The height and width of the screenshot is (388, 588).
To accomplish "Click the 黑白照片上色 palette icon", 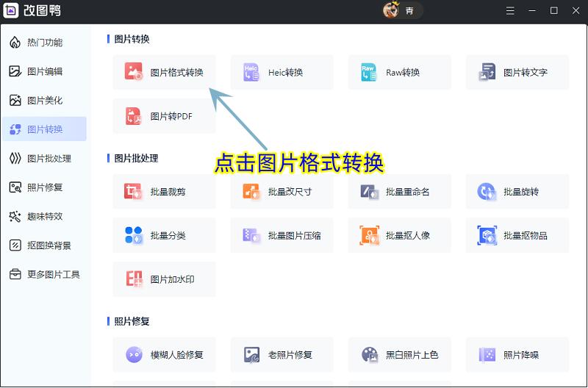I will tap(370, 354).
